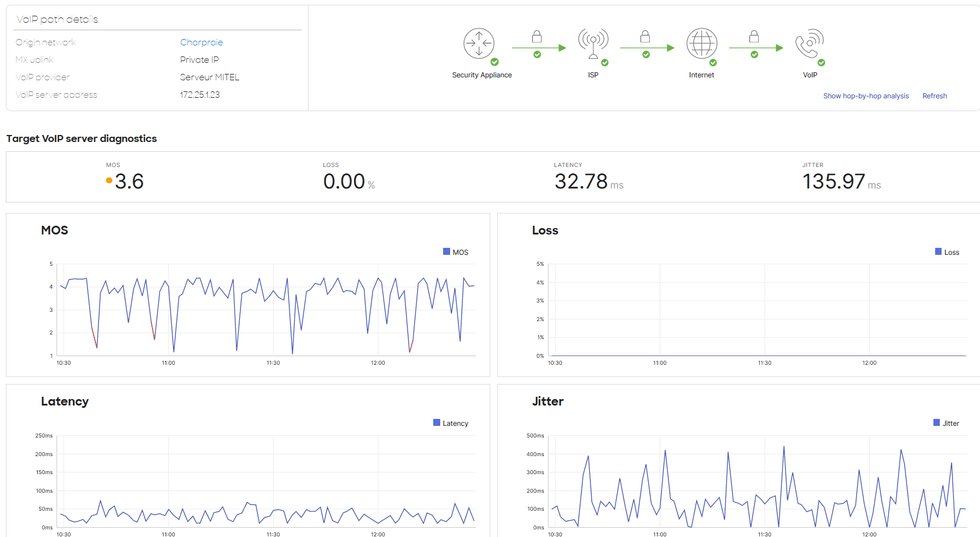Click the lock icon between Security Appliance and ISP
The width and height of the screenshot is (980, 537).
pyautogui.click(x=536, y=36)
